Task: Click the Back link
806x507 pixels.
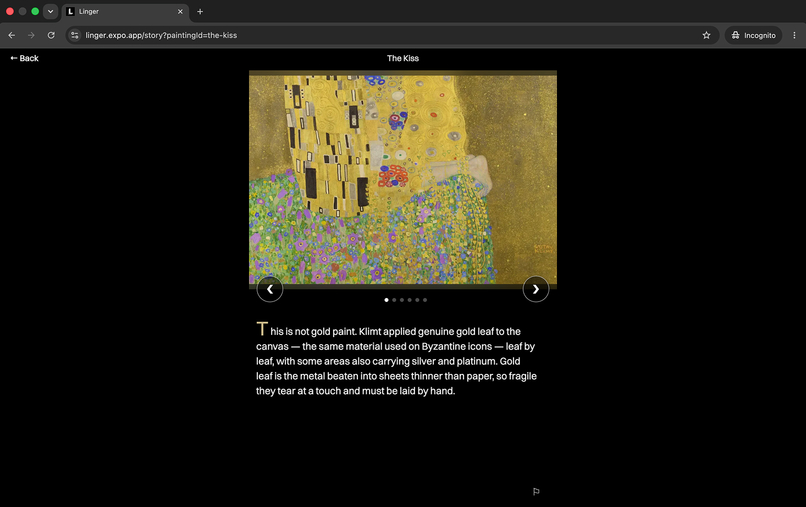Action: [24, 58]
